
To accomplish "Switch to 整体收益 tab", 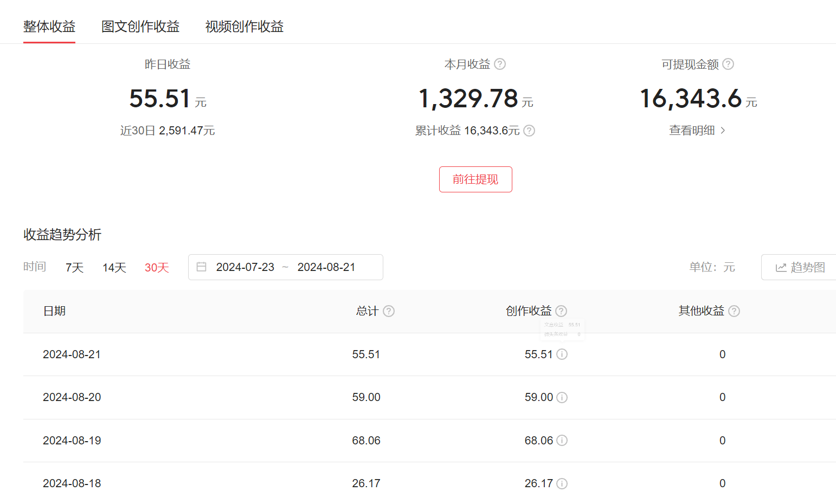I will click(49, 27).
